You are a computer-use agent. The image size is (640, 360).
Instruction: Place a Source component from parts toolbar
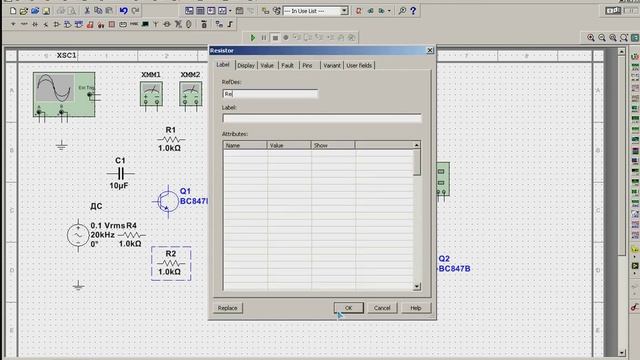pyautogui.click(x=13, y=24)
